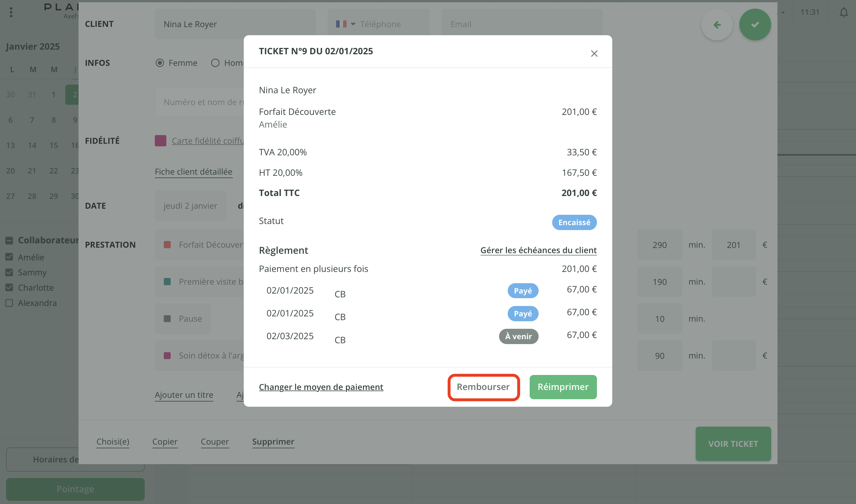This screenshot has width=856, height=504.
Task: Toggle the Charlotte collaborator checkbox
Action: click(9, 288)
